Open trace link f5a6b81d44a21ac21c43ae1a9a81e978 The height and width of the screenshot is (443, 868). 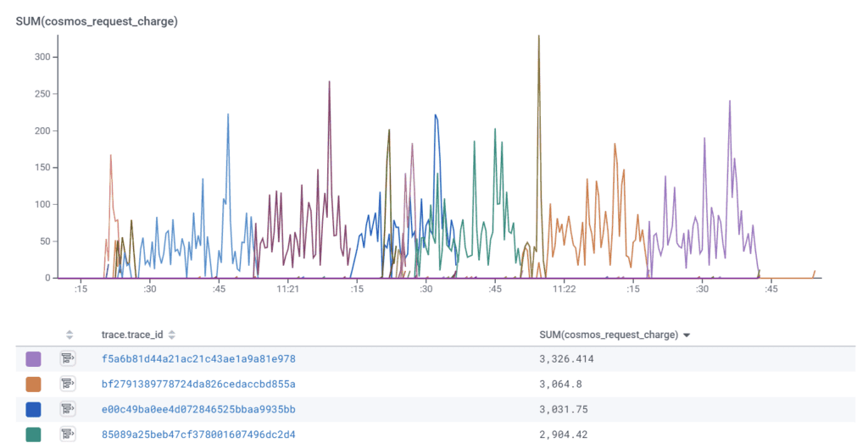click(198, 359)
